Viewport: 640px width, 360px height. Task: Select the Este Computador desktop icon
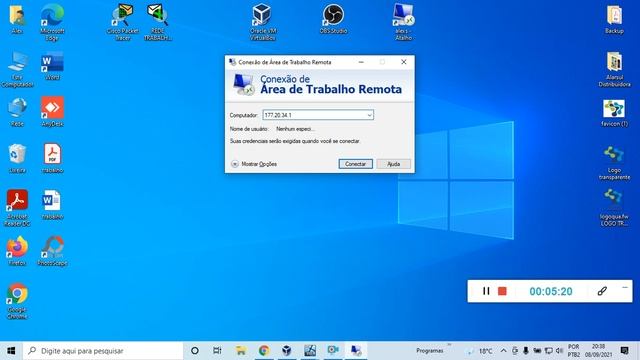[x=17, y=69]
